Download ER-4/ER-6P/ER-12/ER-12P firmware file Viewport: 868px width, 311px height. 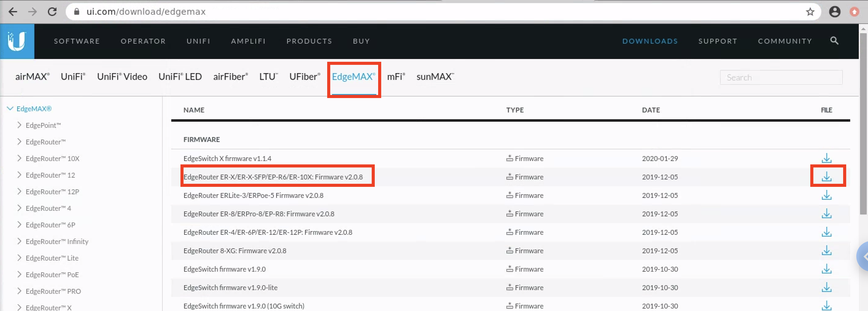coord(827,232)
